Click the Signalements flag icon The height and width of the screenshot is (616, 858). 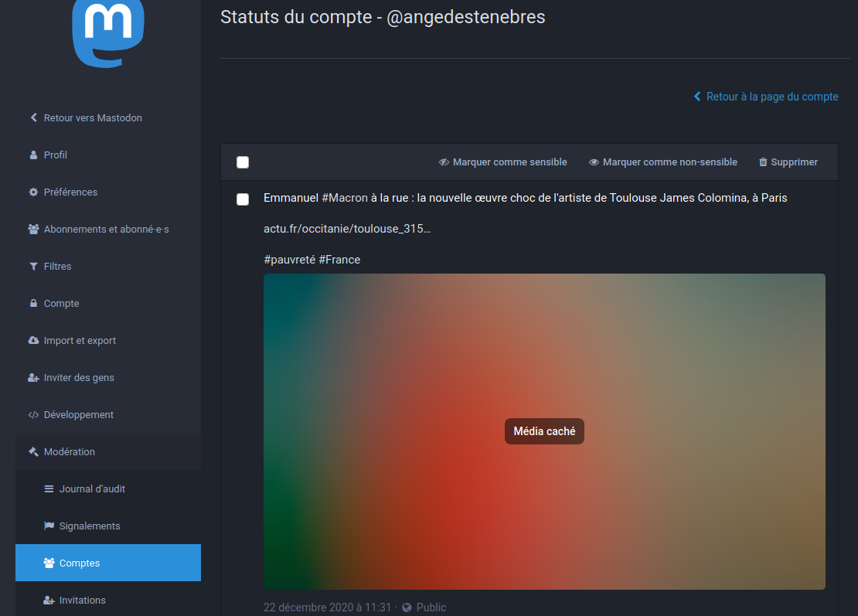tap(49, 526)
